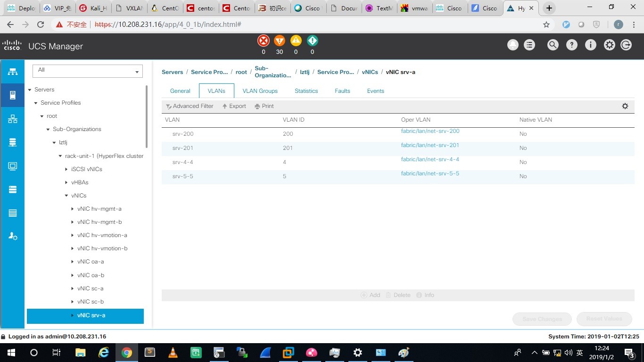This screenshot has width=644, height=362.
Task: Click the Cisco logo
Action: (x=12, y=46)
